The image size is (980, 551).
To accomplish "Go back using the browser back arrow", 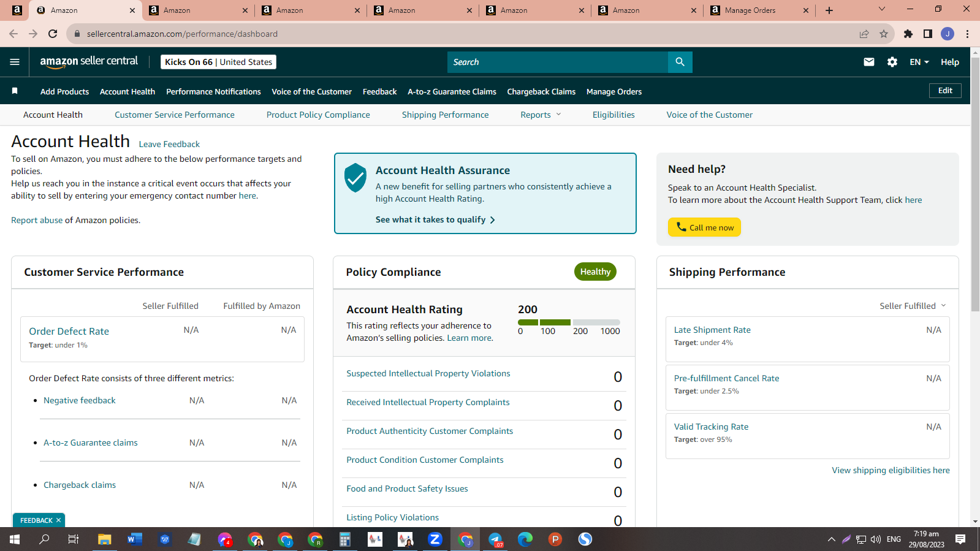I will coord(13,34).
